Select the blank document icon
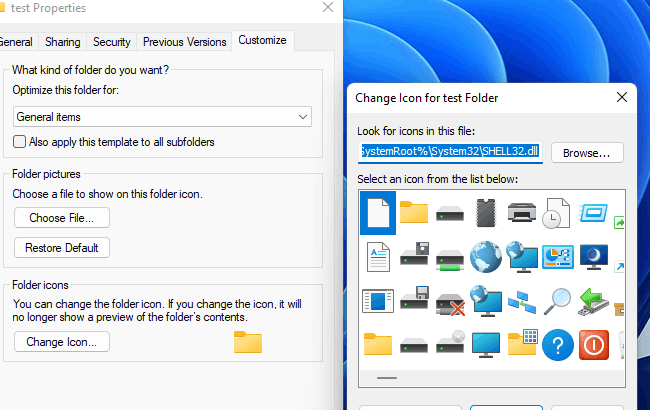The image size is (650, 410). pyautogui.click(x=378, y=213)
